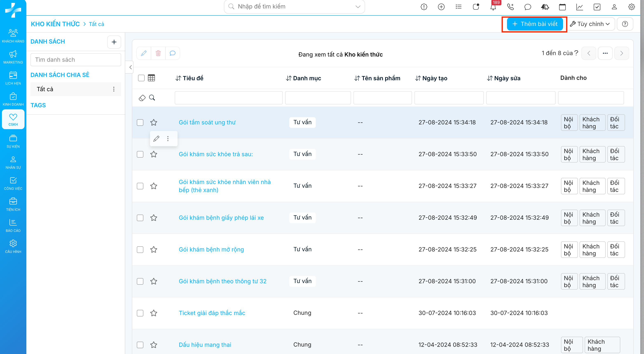Open the comment bubble icon in the list toolbar
The image size is (644, 354).
(x=172, y=53)
